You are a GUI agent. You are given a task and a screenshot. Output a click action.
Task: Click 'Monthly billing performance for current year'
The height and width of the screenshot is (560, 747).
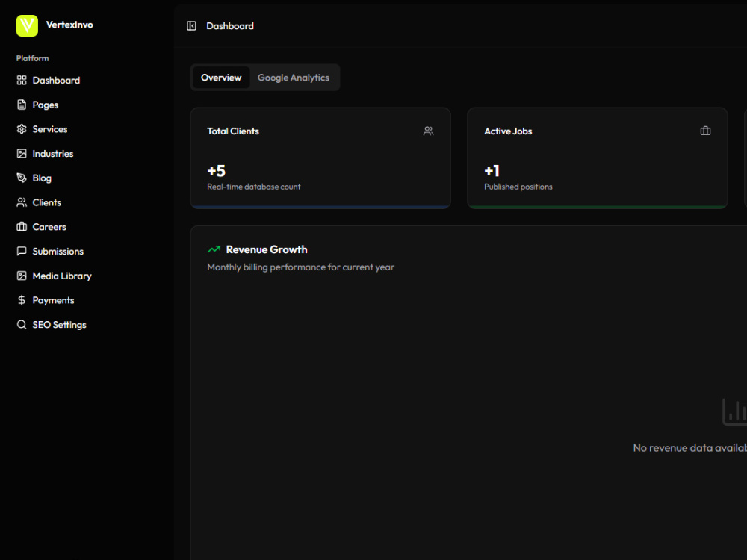[300, 267]
